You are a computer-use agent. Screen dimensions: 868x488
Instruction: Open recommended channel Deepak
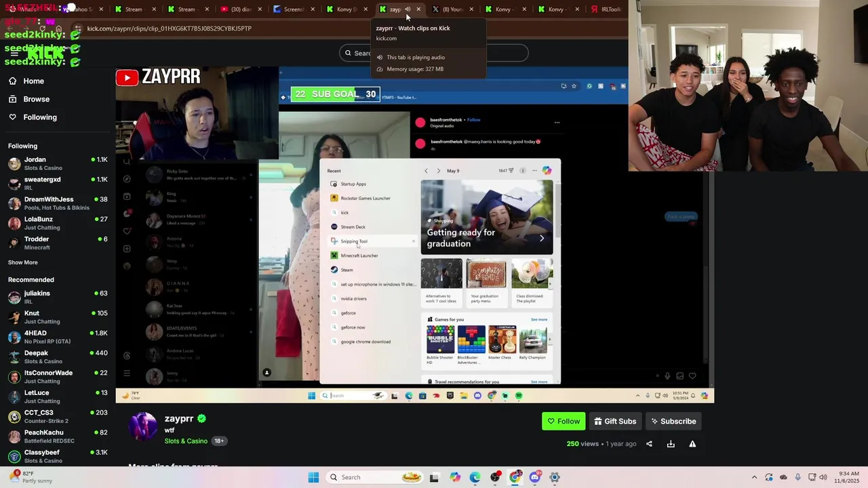[x=58, y=357]
